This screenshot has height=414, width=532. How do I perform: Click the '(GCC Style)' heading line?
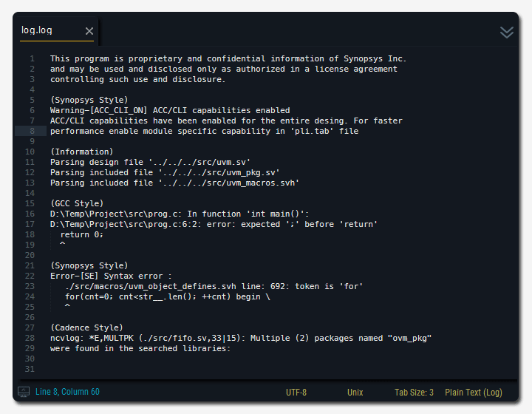point(77,203)
